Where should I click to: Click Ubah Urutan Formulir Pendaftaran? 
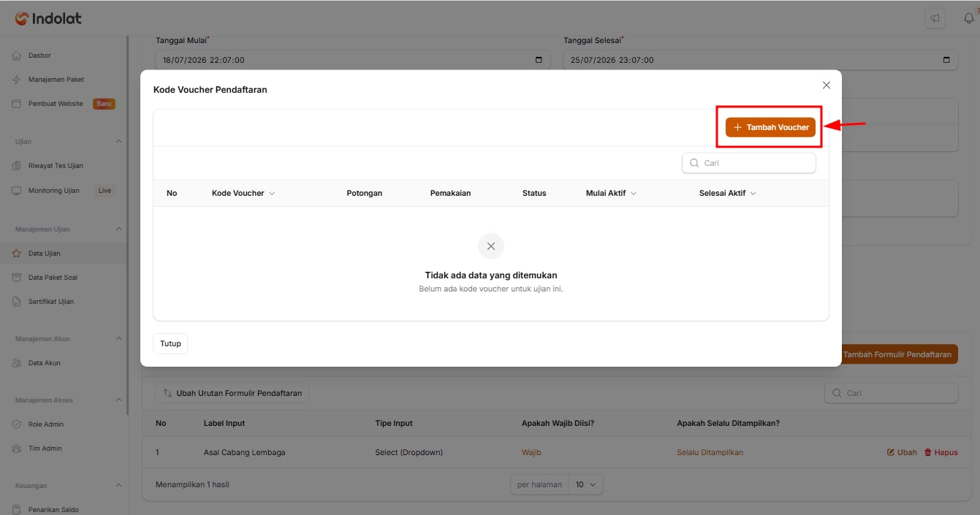[232, 393]
